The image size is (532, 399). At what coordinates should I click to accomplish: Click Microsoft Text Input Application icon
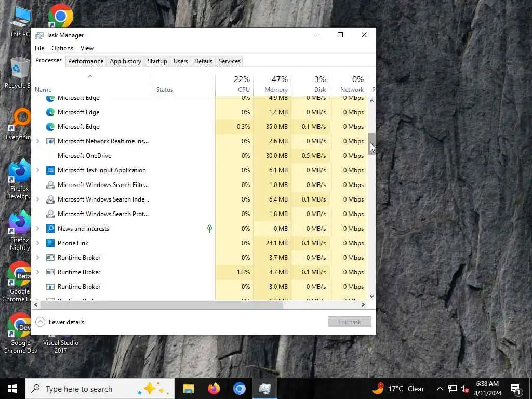click(50, 170)
